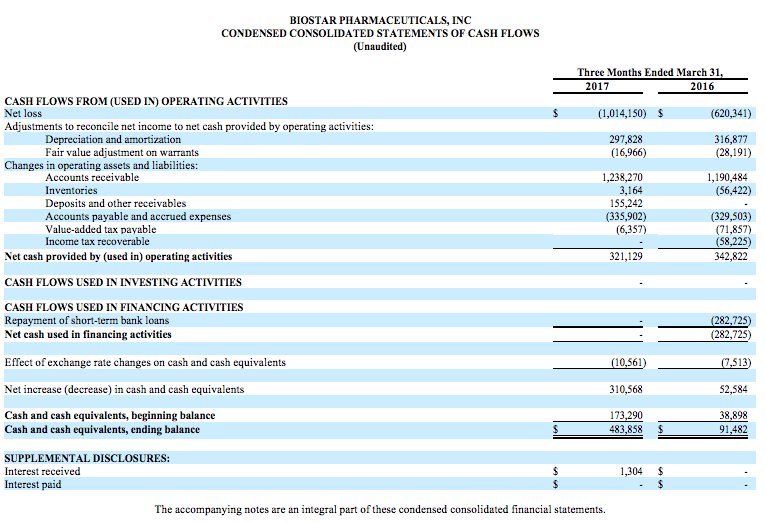766x523 pixels.
Task: Click the Deposits and other receivables value 155,242
Action: pyautogui.click(x=625, y=203)
